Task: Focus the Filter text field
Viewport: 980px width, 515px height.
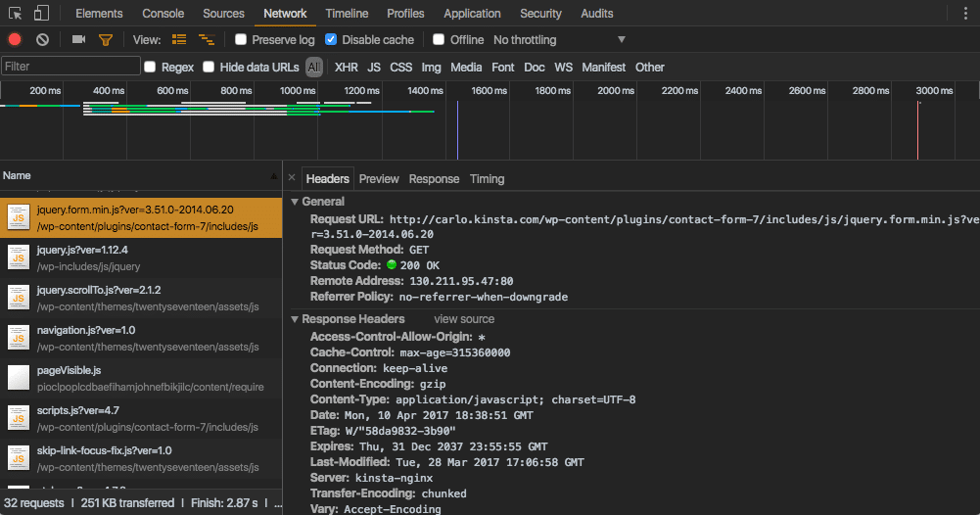Action: coord(70,67)
